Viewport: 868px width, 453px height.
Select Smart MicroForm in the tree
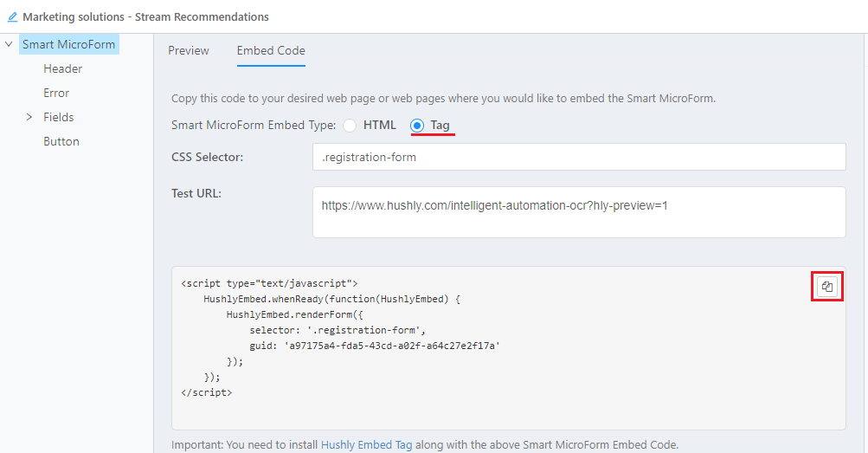[x=68, y=44]
